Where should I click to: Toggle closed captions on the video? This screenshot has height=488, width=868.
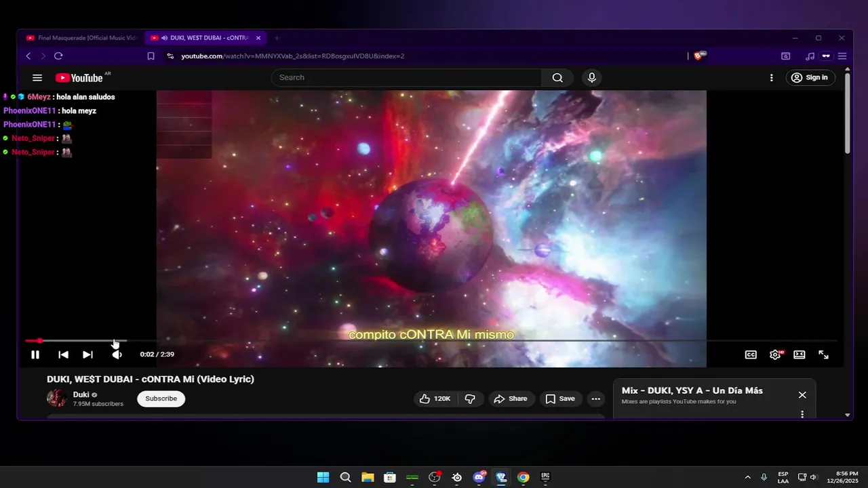tap(751, 354)
